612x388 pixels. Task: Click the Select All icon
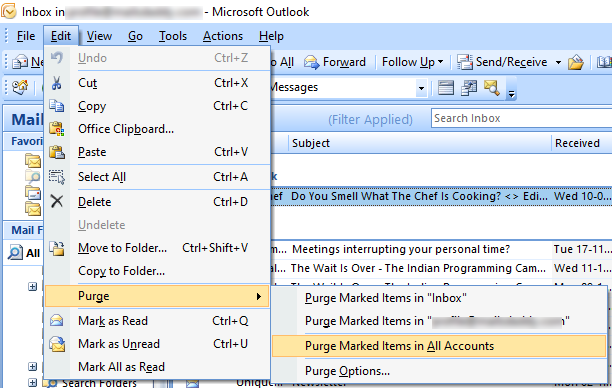[x=57, y=177]
